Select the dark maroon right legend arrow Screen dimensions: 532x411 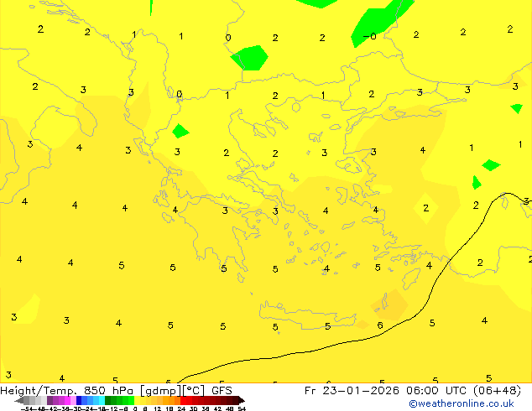tap(242, 401)
